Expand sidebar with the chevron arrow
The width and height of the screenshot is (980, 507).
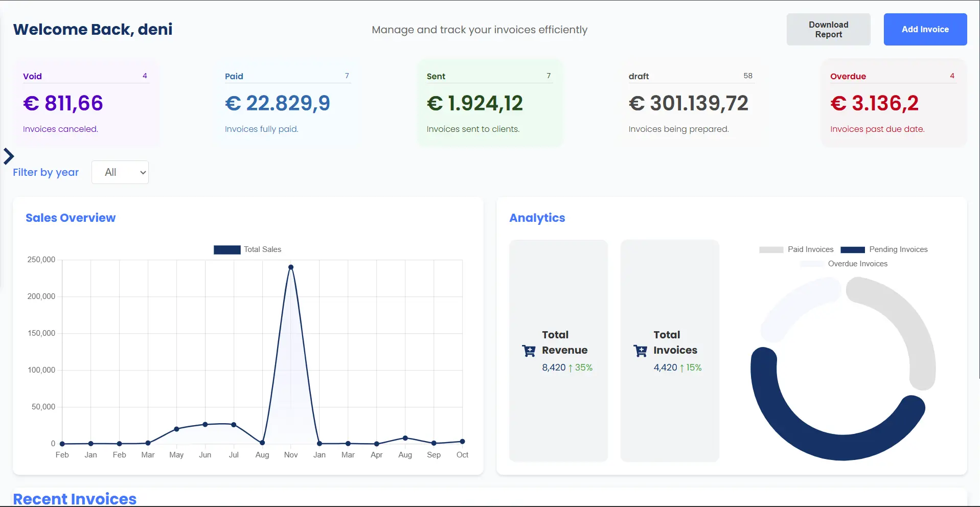click(9, 156)
